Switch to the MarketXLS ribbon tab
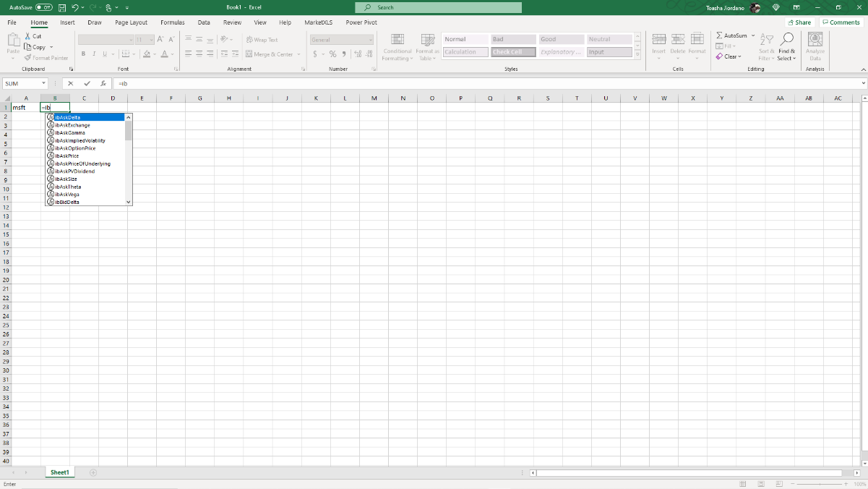This screenshot has height=489, width=868. (318, 22)
